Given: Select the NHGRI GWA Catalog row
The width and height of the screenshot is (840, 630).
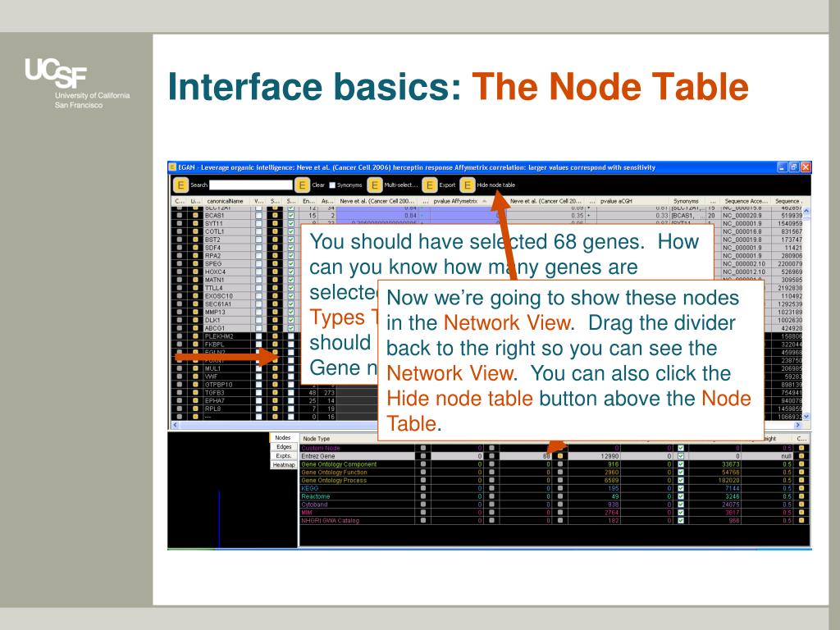Looking at the screenshot, I should [x=555, y=520].
